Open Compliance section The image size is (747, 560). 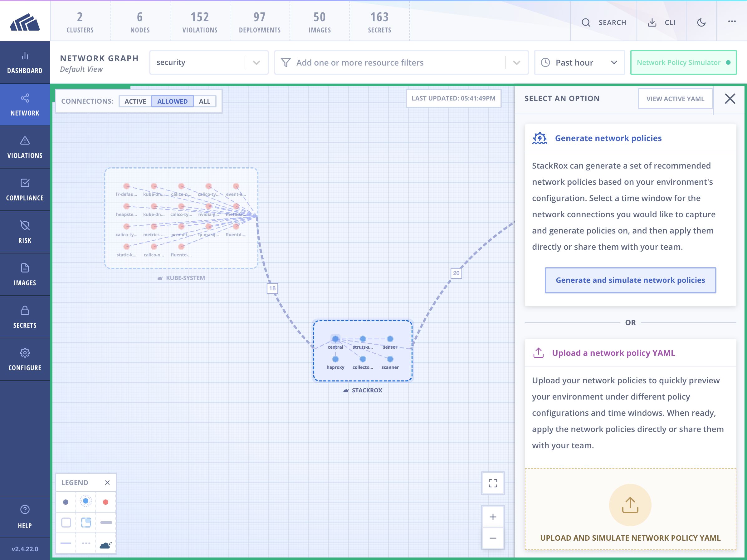tap(25, 190)
